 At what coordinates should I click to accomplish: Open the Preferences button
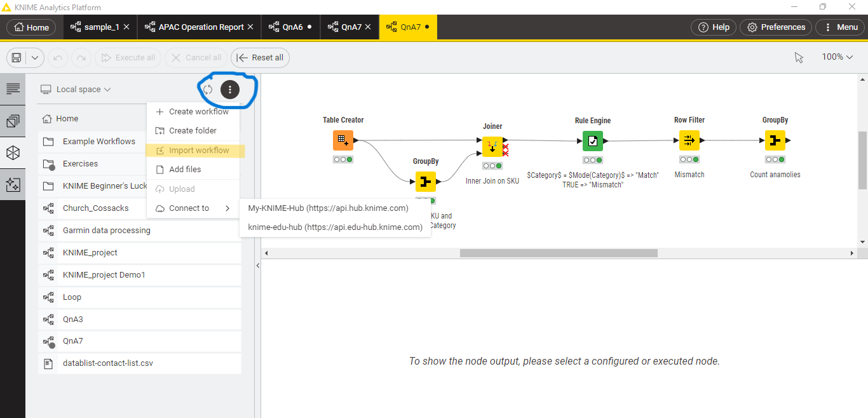pos(776,27)
